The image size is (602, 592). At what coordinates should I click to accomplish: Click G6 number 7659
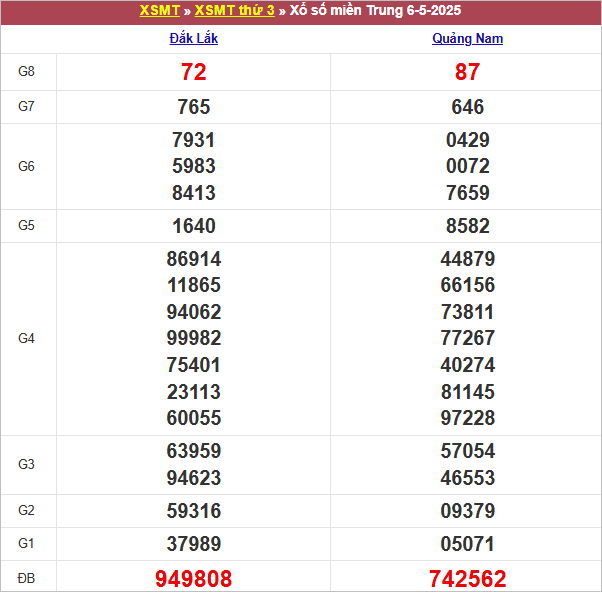click(x=467, y=193)
